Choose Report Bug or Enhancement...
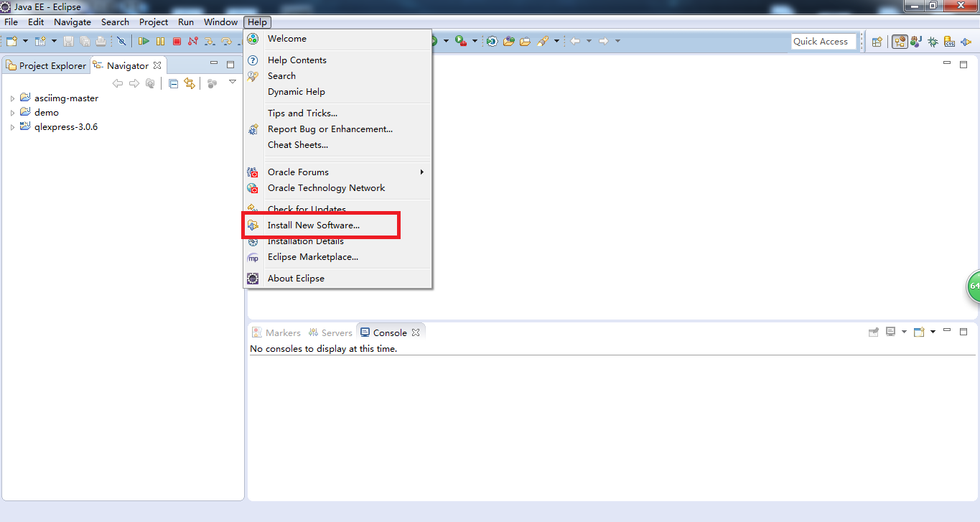 coord(337,129)
